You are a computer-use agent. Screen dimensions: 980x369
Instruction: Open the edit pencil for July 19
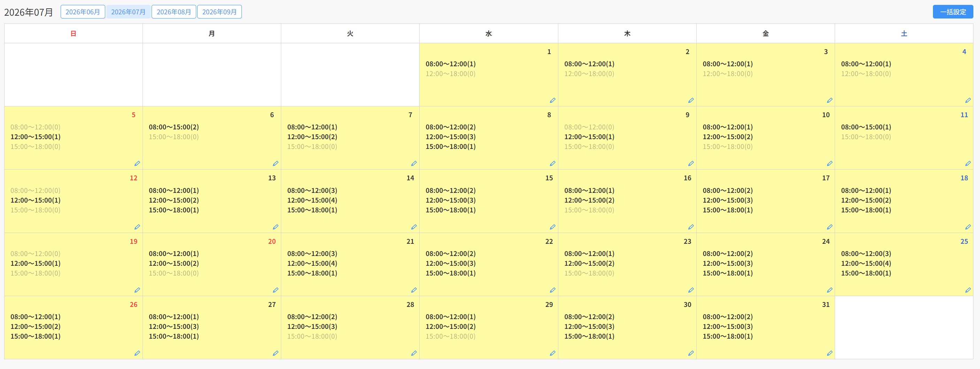tap(137, 290)
